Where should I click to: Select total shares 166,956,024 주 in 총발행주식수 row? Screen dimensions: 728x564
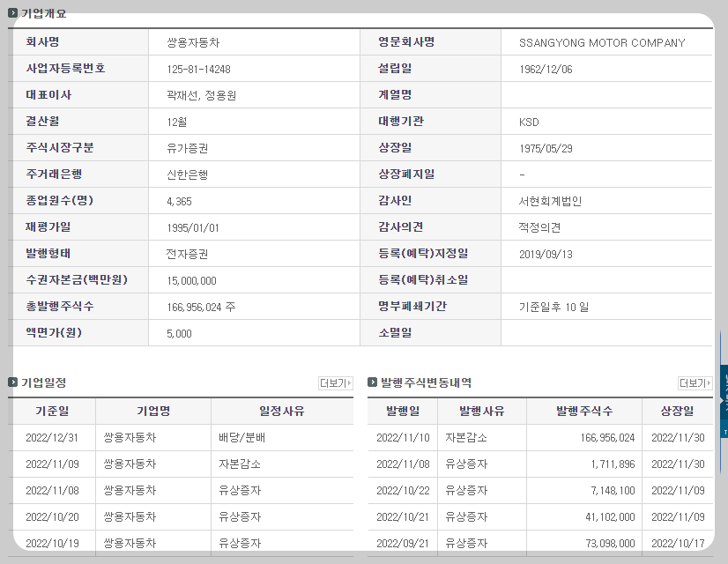pos(202,308)
